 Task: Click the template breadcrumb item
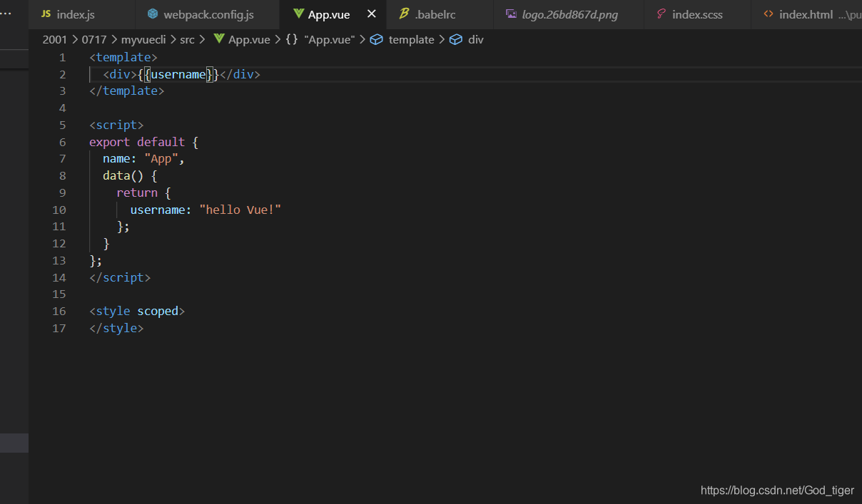pos(411,40)
